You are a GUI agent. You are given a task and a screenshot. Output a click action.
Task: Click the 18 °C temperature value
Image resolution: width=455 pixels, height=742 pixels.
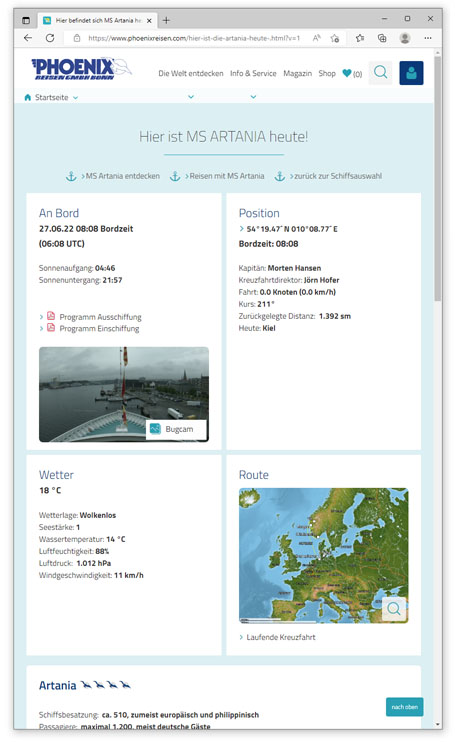[50, 490]
